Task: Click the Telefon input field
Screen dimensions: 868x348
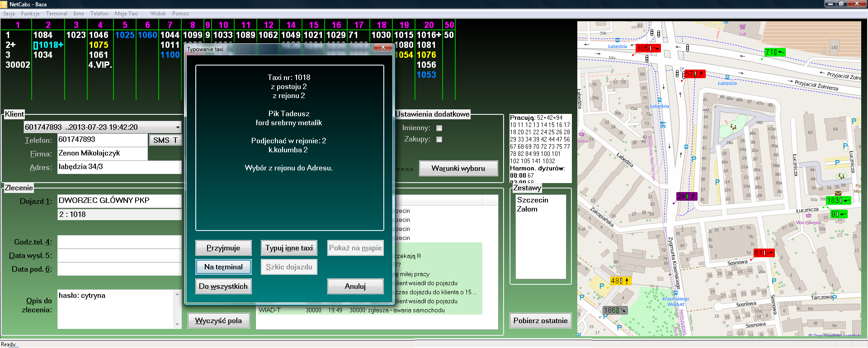Action: (103, 140)
